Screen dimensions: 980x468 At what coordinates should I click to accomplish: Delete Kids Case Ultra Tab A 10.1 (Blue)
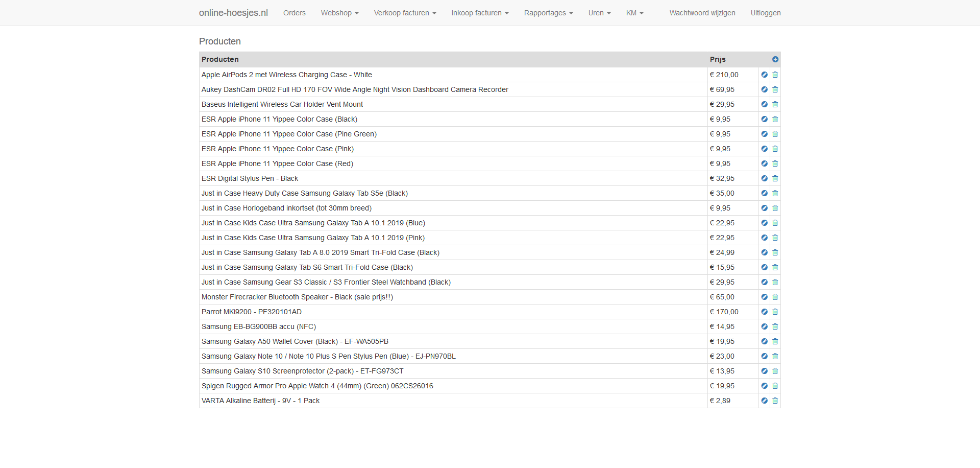[775, 223]
